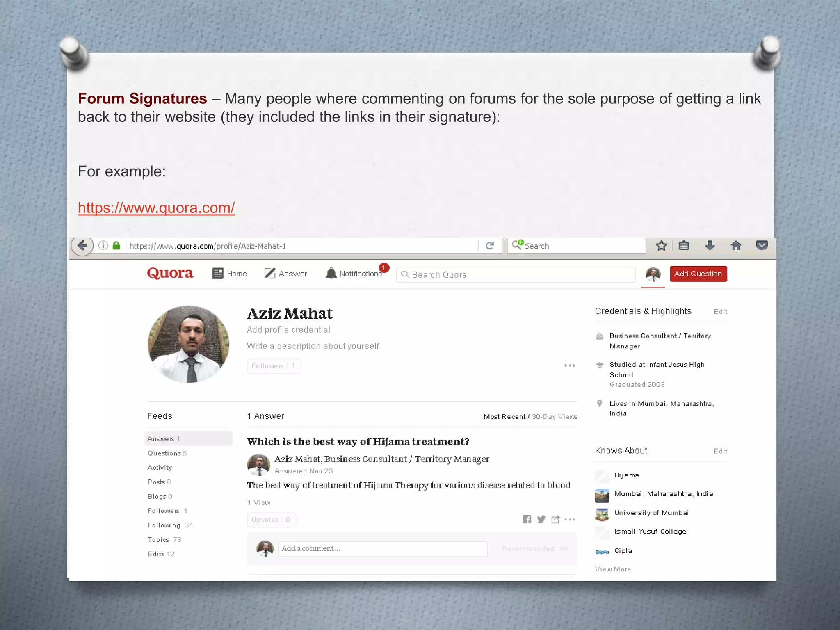Click the browser back arrow button
Viewport: 840px width, 630px height.
(82, 245)
